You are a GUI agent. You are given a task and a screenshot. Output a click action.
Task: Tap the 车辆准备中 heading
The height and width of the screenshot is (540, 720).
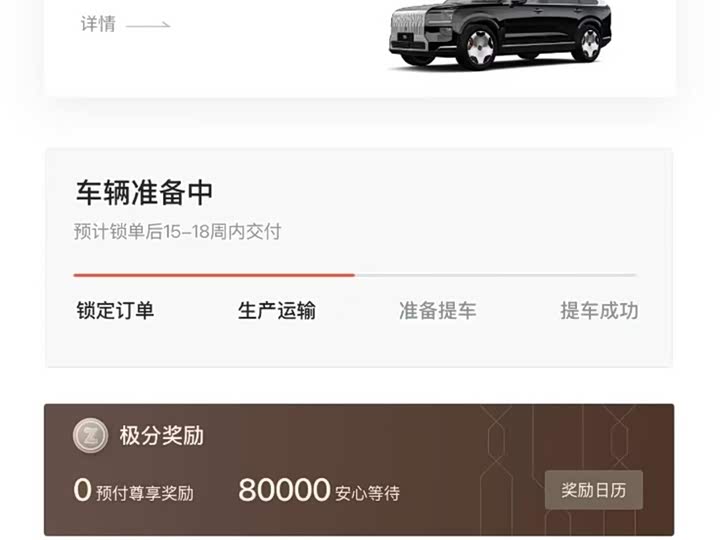(144, 192)
